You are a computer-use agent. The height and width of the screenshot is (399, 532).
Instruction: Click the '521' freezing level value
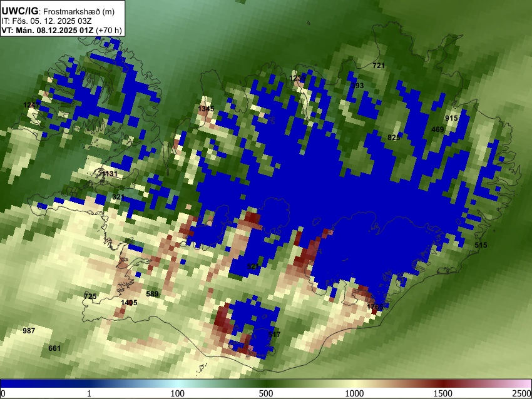point(253,266)
